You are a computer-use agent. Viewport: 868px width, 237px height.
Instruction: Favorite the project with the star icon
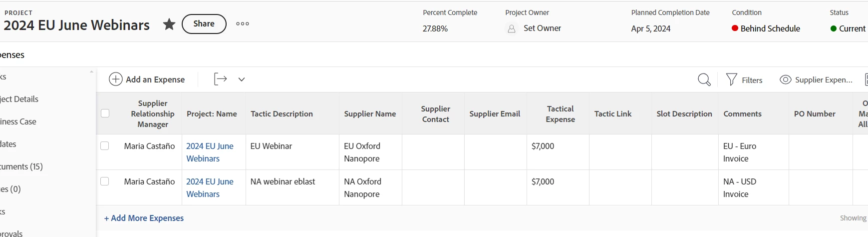coord(169,24)
